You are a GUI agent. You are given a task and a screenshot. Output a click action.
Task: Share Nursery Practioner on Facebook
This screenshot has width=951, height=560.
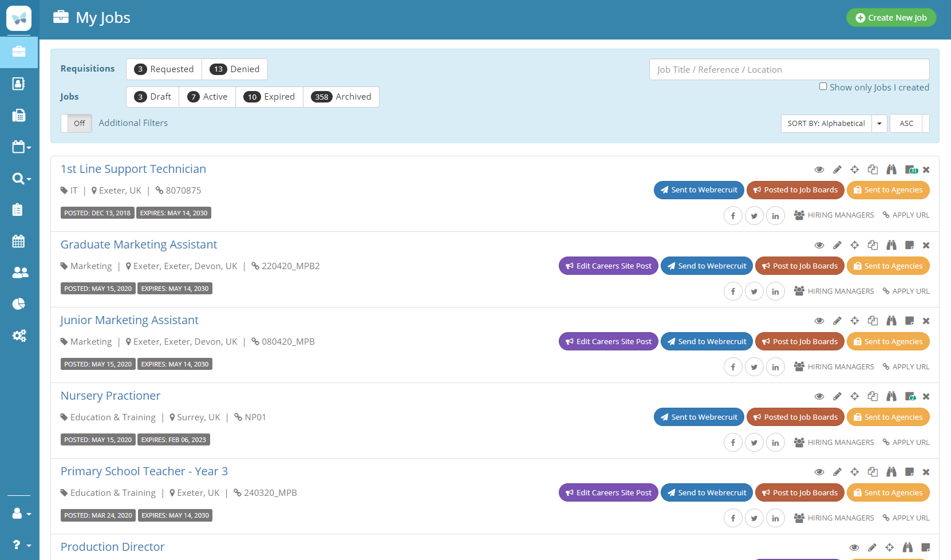733,443
